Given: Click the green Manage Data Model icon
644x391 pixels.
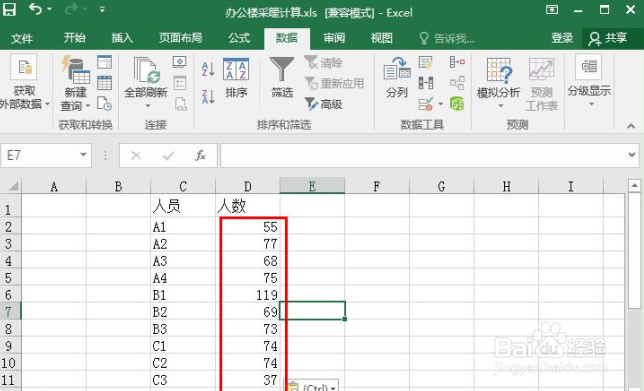Looking at the screenshot, I should tap(457, 104).
